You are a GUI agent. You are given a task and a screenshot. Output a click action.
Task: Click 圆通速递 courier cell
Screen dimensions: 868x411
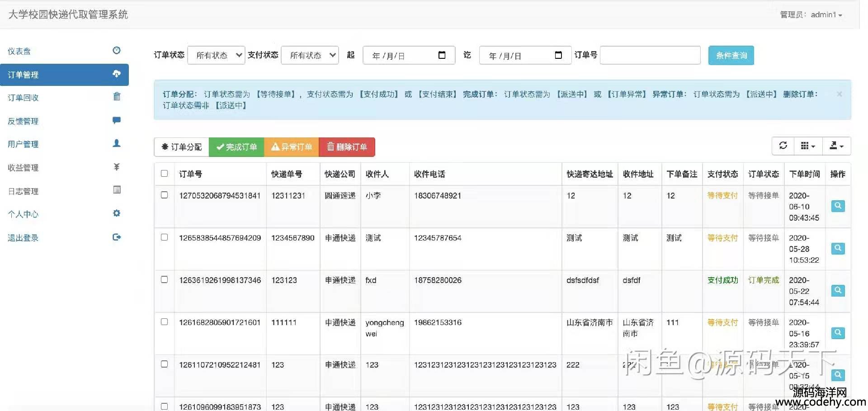pos(340,196)
